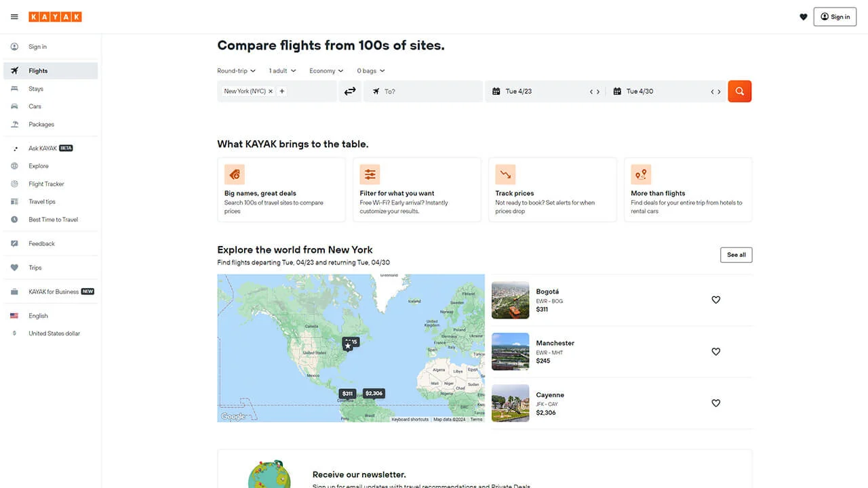Expand the Round-trip dropdown
Image resolution: width=868 pixels, height=488 pixels.
click(x=236, y=70)
